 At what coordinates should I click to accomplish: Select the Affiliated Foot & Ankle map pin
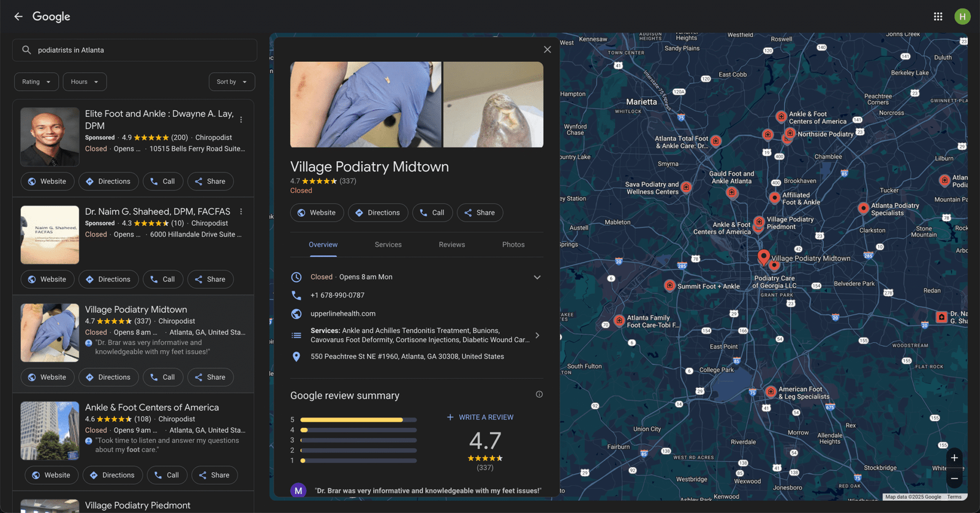774,198
